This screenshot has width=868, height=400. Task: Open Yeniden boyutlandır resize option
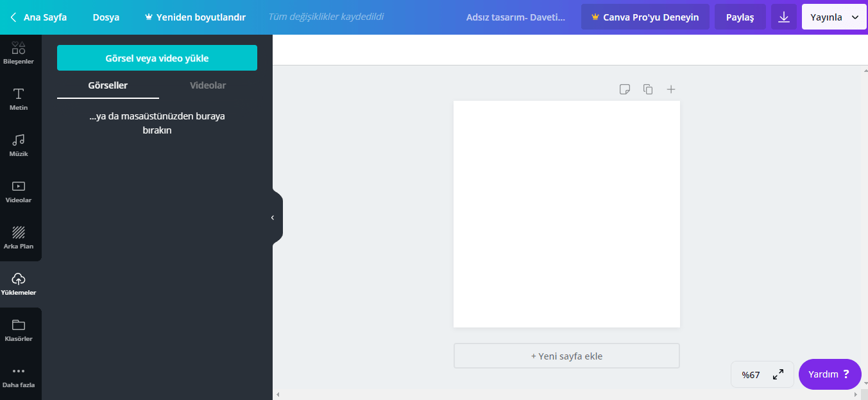click(196, 17)
